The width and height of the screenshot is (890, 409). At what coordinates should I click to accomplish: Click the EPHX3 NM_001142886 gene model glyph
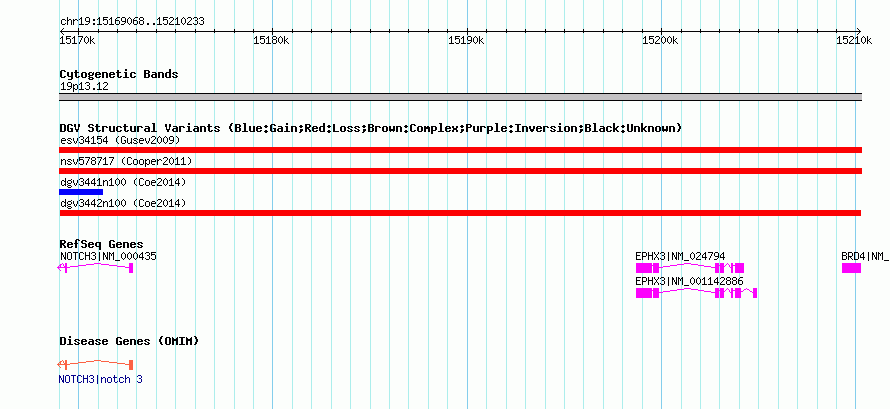(x=696, y=293)
